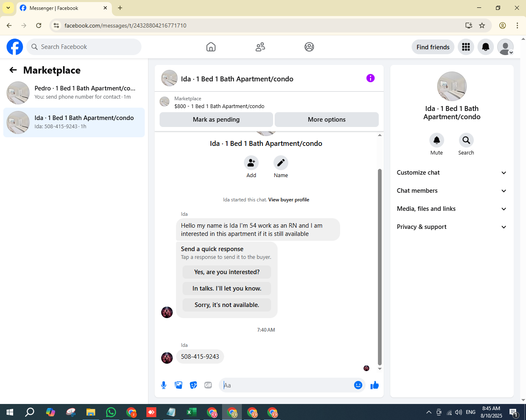Click the pencil Name icon
526x420 pixels.
point(281,163)
